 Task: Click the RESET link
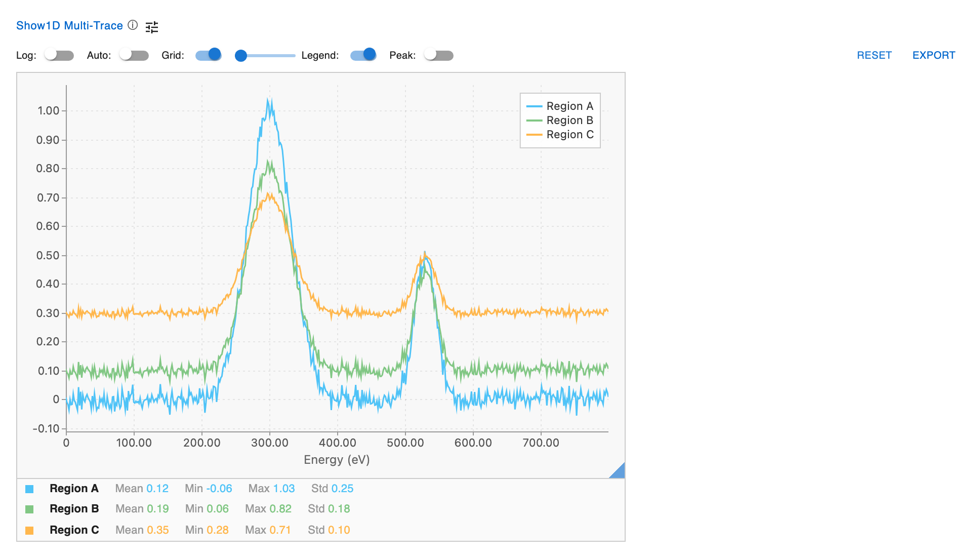tap(874, 55)
